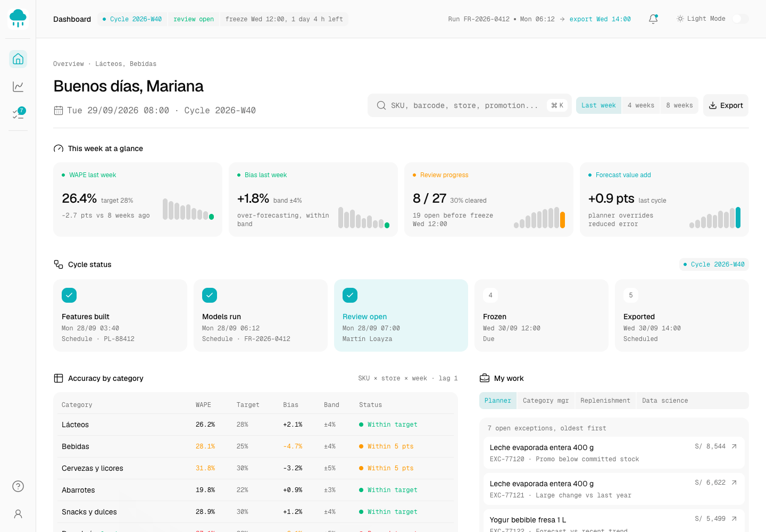Switch to the Data science tab
This screenshot has width=766, height=532.
point(665,401)
